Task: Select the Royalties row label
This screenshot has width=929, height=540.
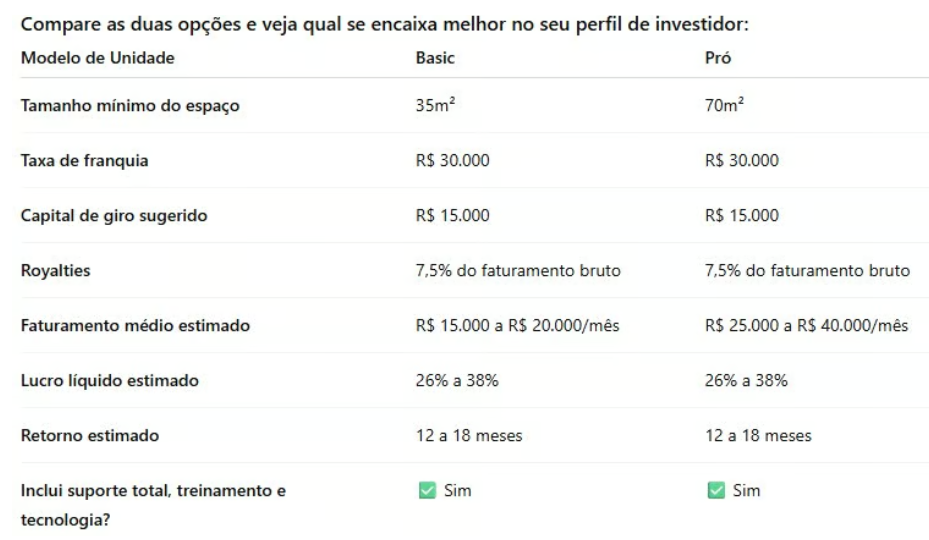Action: (56, 271)
